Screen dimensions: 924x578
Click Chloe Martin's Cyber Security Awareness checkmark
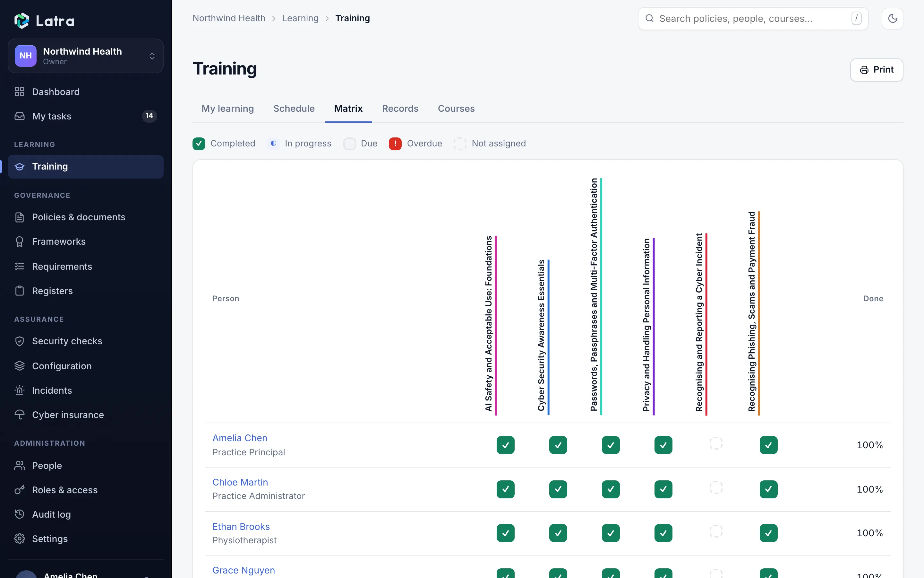[558, 489]
